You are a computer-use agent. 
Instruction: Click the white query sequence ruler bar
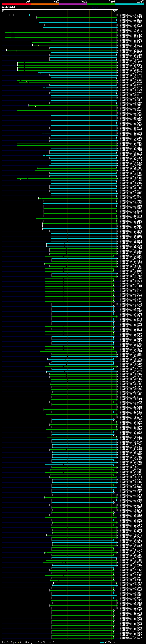point(60,10)
